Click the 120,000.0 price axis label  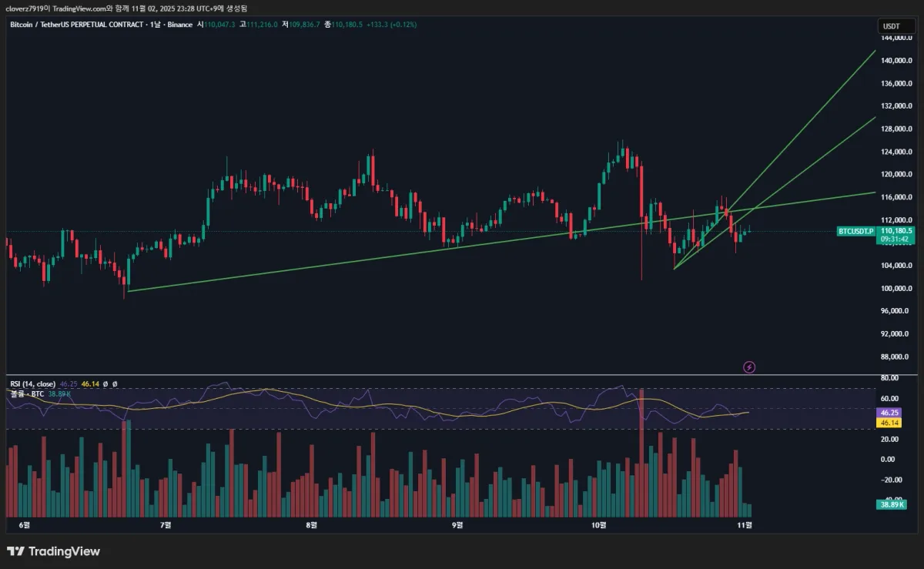point(897,175)
